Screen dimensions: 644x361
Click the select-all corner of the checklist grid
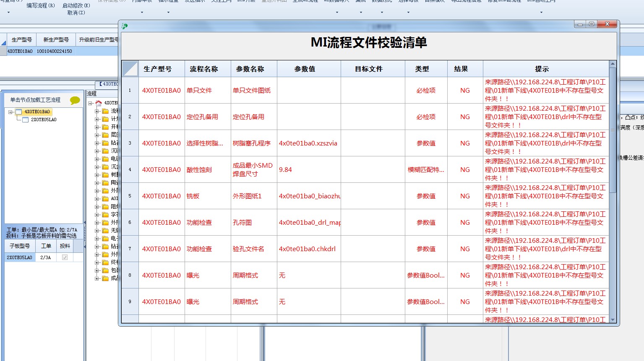pyautogui.click(x=130, y=69)
